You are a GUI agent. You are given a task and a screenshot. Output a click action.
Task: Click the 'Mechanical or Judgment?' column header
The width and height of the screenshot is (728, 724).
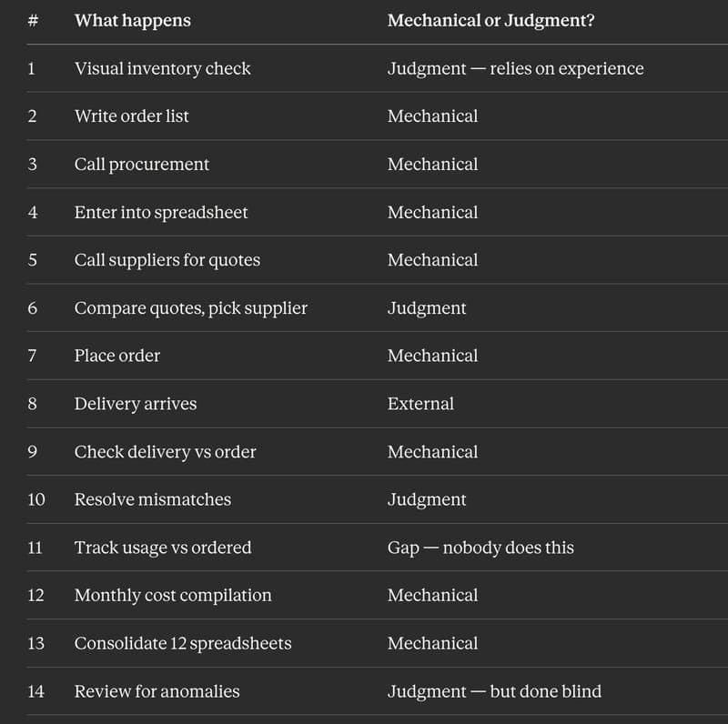[x=490, y=21]
